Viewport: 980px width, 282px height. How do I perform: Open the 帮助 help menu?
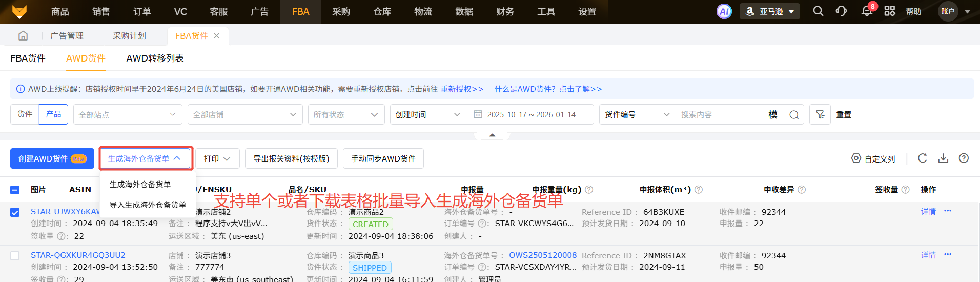pyautogui.click(x=913, y=11)
